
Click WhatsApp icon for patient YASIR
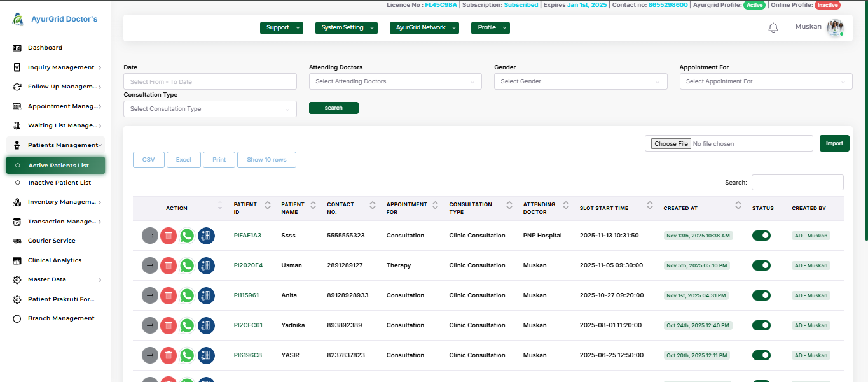pyautogui.click(x=187, y=355)
